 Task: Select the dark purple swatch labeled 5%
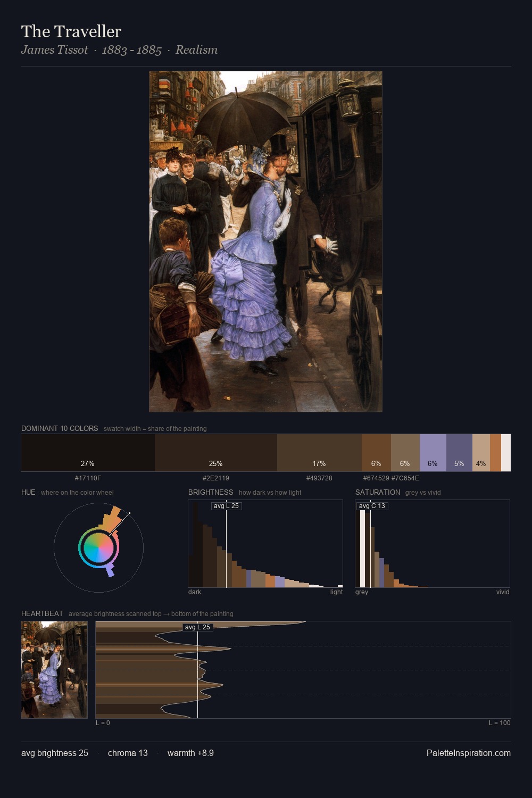click(459, 453)
